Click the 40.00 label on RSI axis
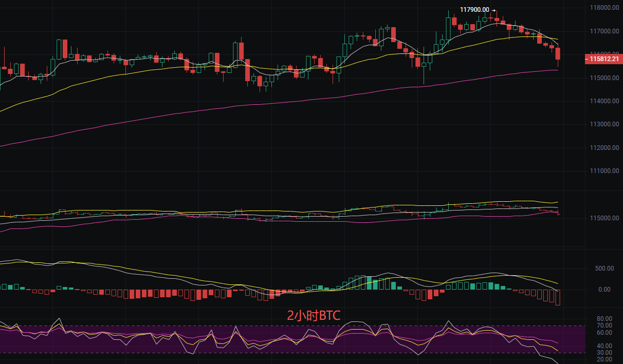This screenshot has width=623, height=364. pyautogui.click(x=604, y=346)
